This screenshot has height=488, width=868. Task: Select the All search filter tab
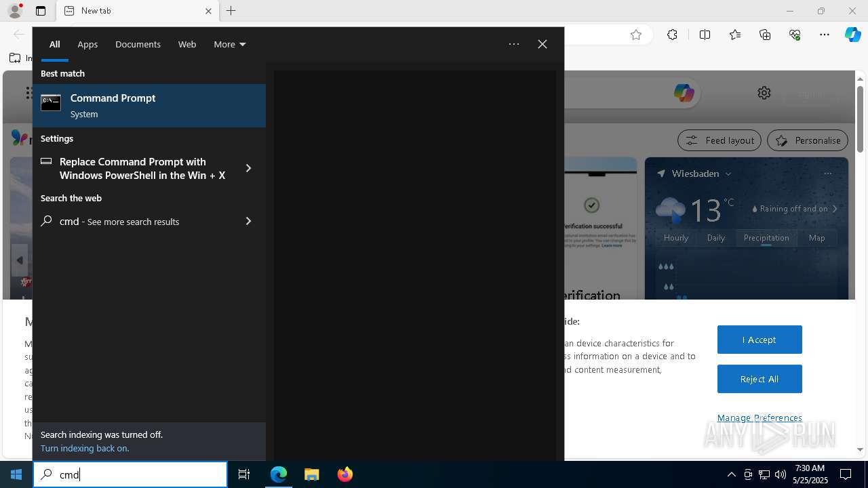(55, 44)
